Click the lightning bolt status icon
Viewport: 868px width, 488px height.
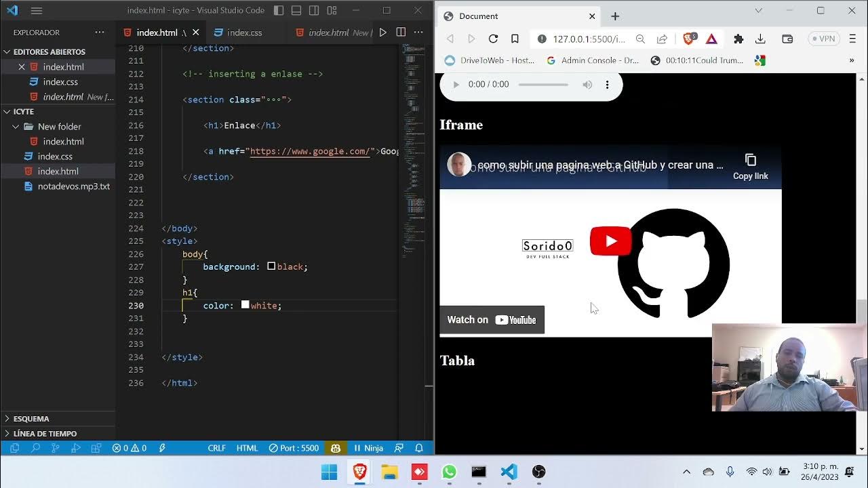(x=162, y=448)
